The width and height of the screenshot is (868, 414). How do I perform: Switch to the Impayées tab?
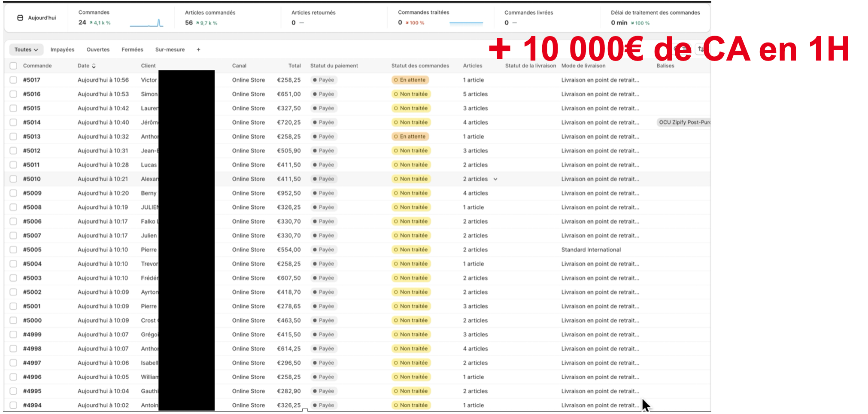pyautogui.click(x=62, y=50)
